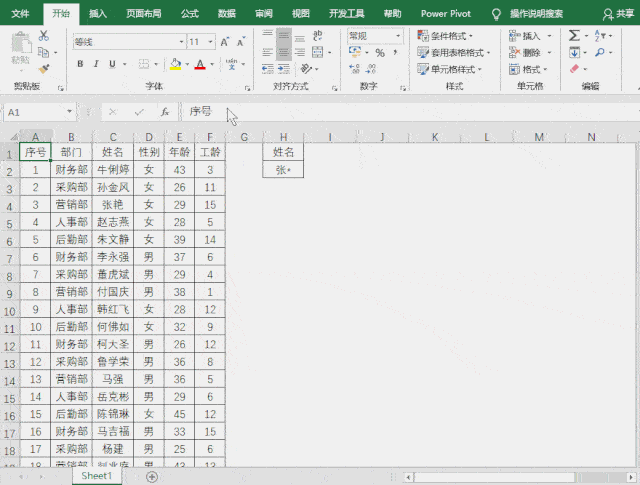Select column H header
The width and height of the screenshot is (640, 485).
[x=283, y=137]
